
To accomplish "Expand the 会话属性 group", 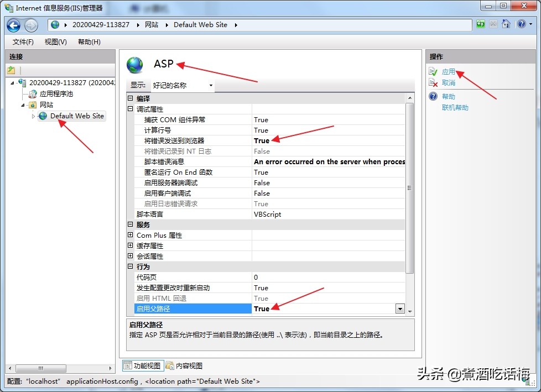I will [x=130, y=256].
